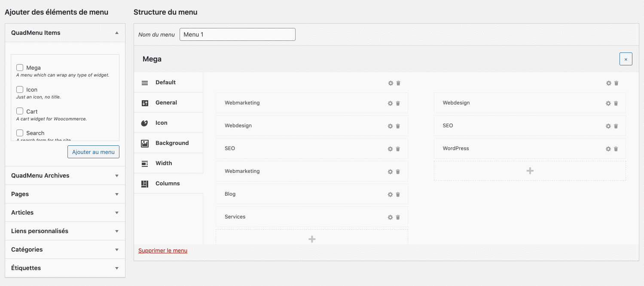Viewport: 644px width, 286px height.
Task: Check the Cart widget option
Action: [19, 111]
